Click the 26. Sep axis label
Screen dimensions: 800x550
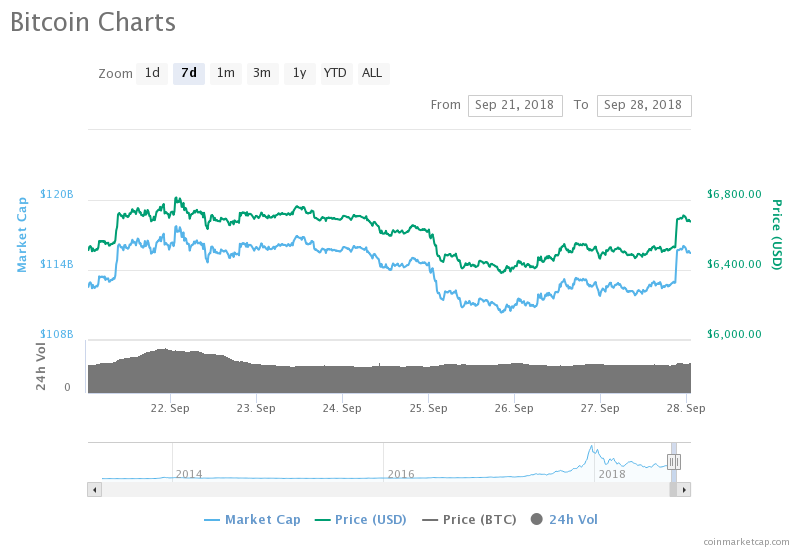(514, 408)
